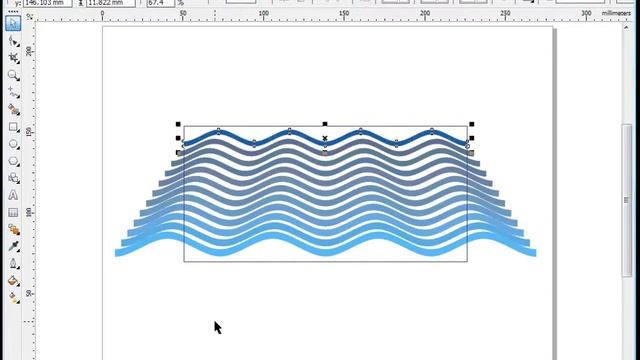The width and height of the screenshot is (640, 360).
Task: Select the Eyedropper tool
Action: point(13,246)
